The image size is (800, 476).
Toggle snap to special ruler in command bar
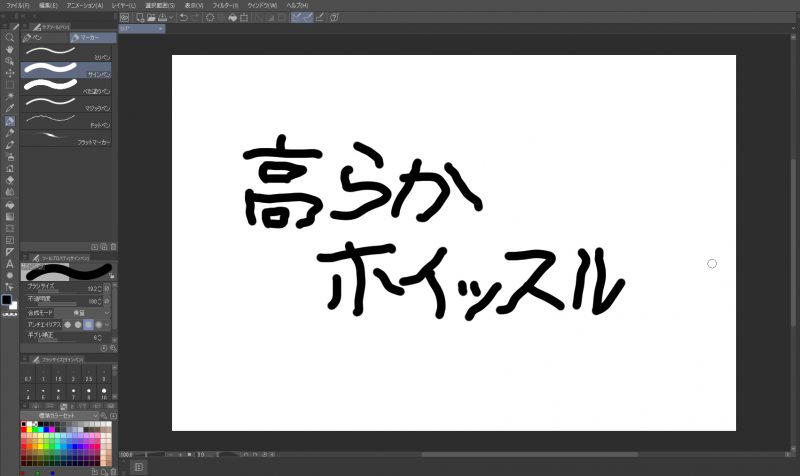[x=308, y=17]
